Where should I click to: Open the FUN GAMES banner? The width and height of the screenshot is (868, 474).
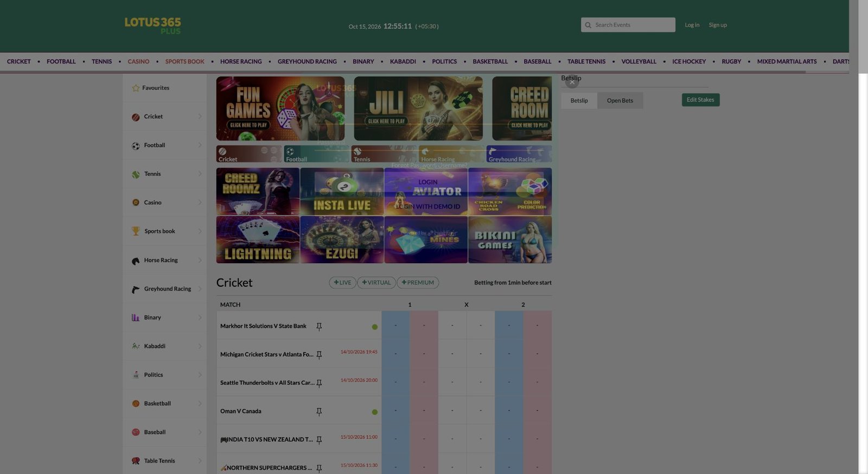(x=280, y=109)
